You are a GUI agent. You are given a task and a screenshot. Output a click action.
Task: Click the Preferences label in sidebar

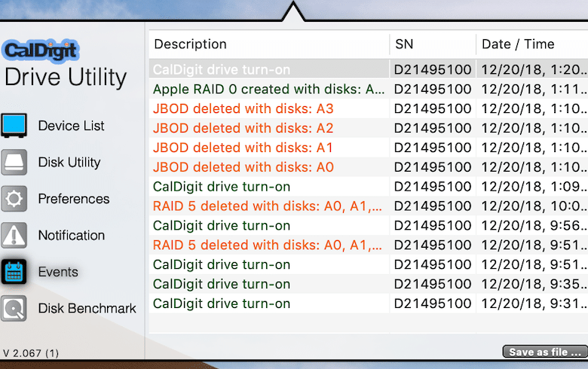pyautogui.click(x=74, y=199)
